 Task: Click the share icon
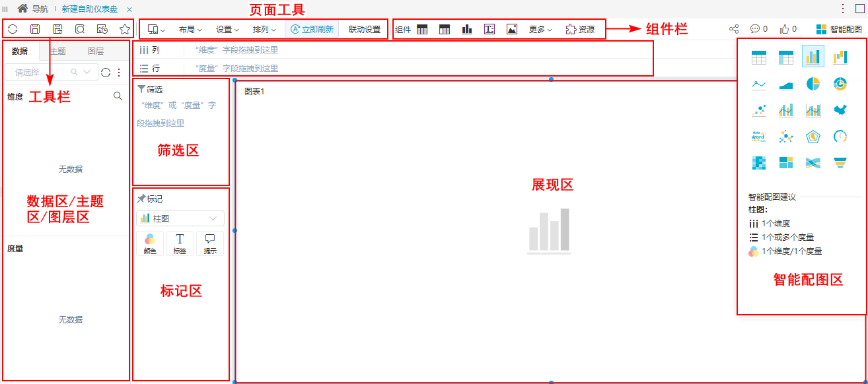tap(734, 29)
